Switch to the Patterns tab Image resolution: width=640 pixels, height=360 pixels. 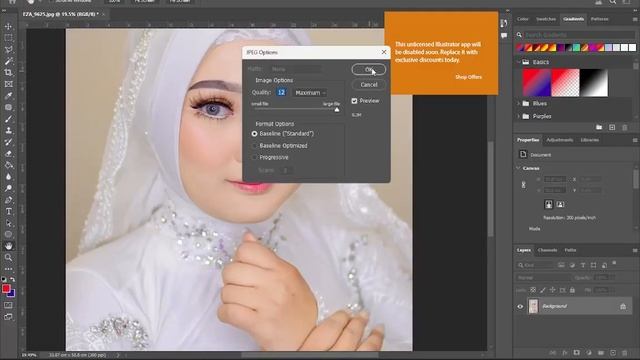coord(600,19)
